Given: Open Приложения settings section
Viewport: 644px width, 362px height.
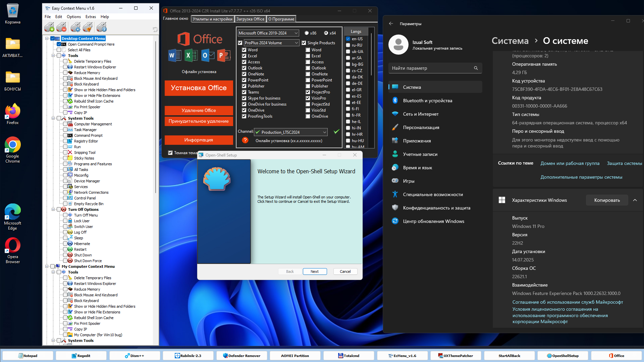Looking at the screenshot, I should click(x=435, y=141).
